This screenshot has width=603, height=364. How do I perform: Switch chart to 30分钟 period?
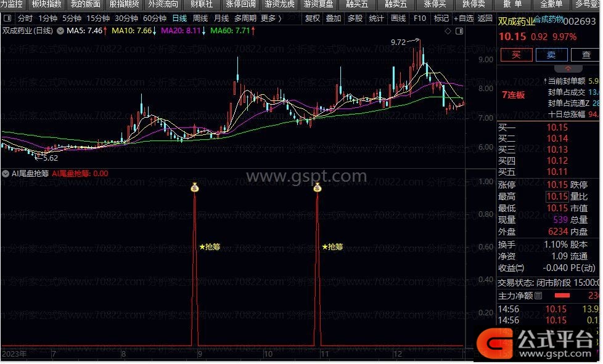126,18
